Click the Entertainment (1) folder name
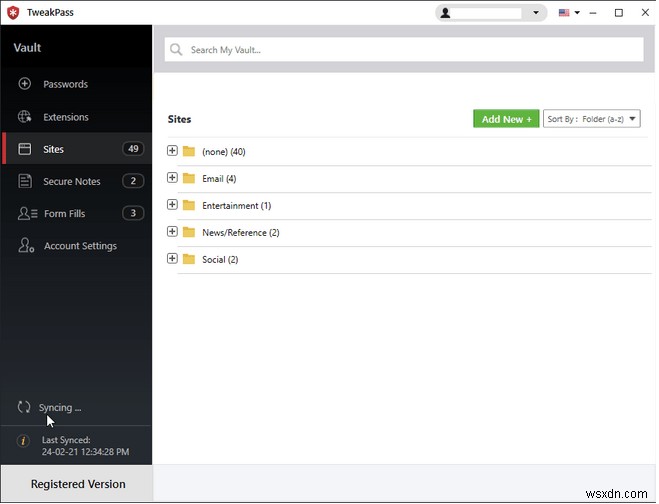 click(x=237, y=206)
